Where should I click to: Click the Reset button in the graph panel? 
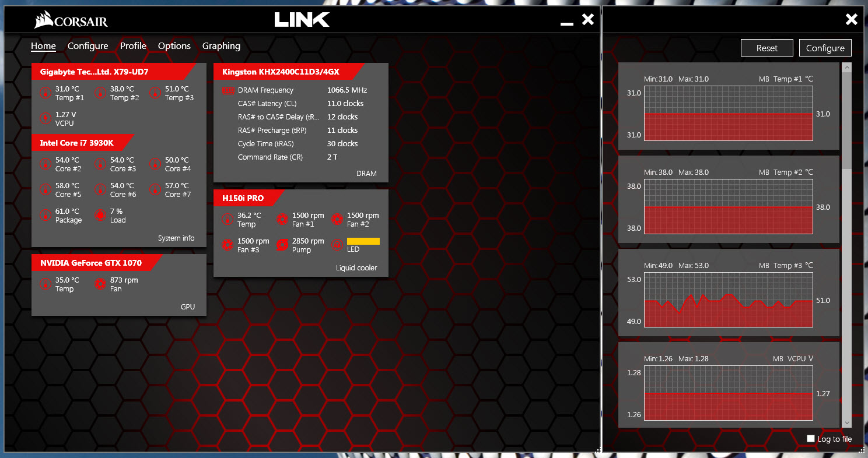767,48
